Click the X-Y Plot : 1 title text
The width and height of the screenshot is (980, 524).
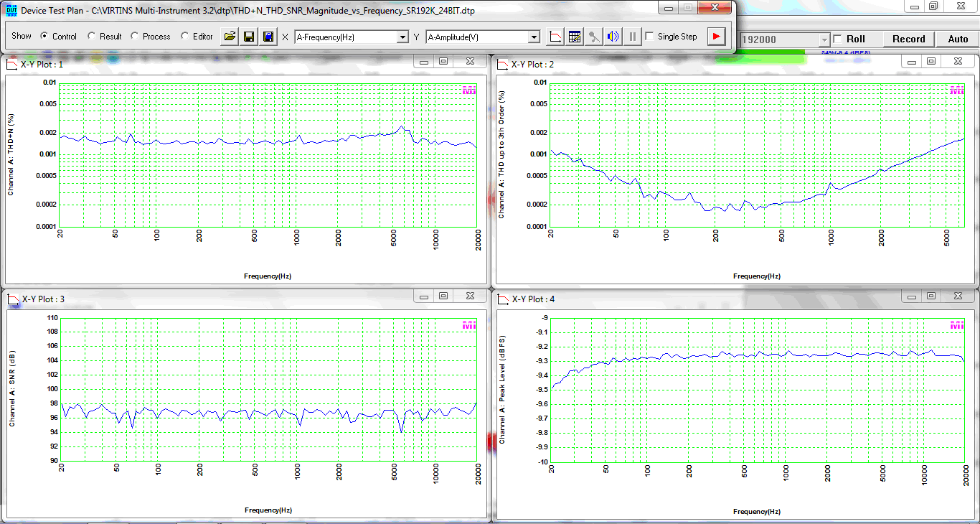pyautogui.click(x=42, y=65)
